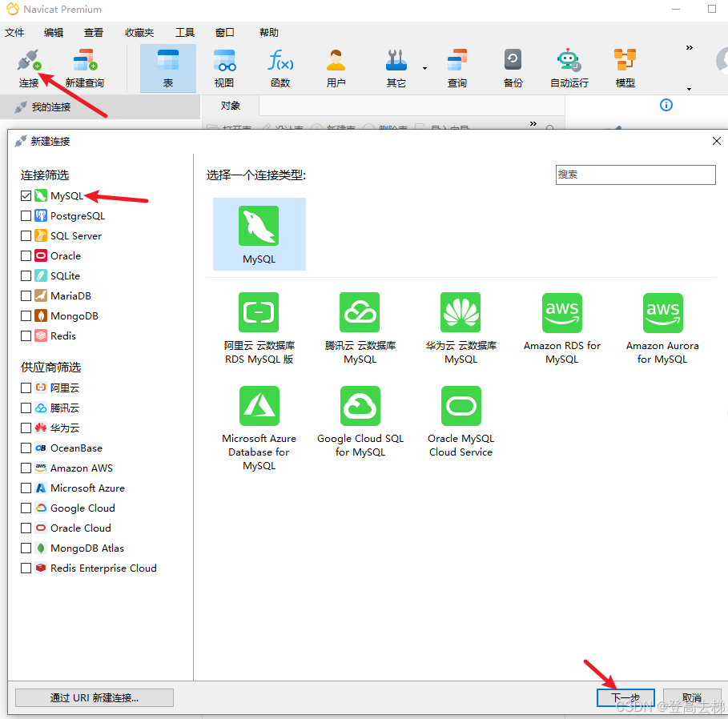The width and height of the screenshot is (728, 719).
Task: Choose 华为云 云数据库 MySQL tile
Action: point(461,328)
